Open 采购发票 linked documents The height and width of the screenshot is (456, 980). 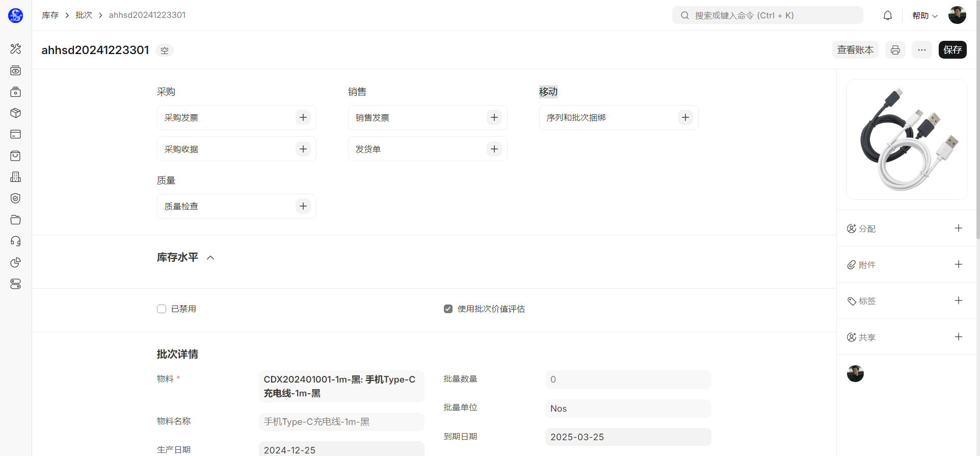[181, 118]
